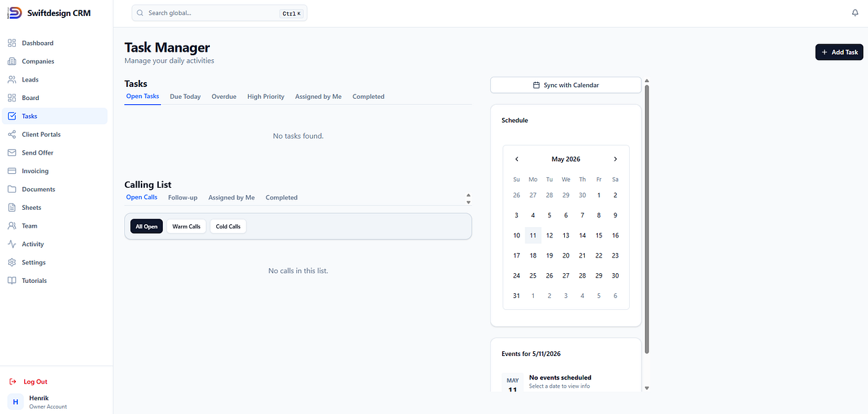
Task: Open Calling List's Assigned by Me tab
Action: (231, 197)
